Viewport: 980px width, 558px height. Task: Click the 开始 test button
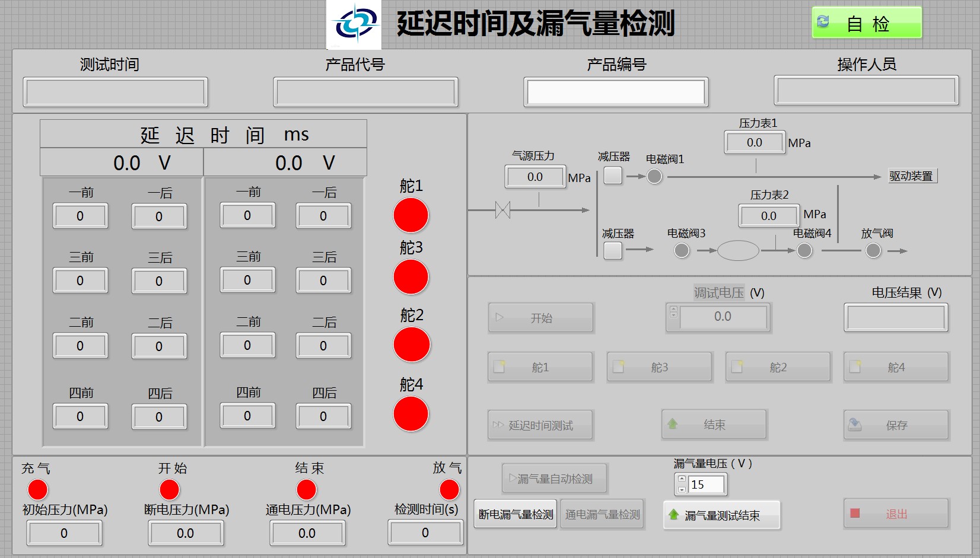click(x=540, y=318)
